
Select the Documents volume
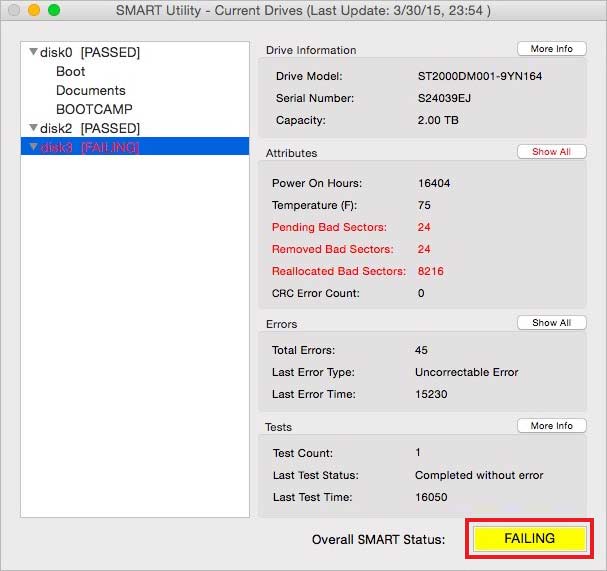[x=91, y=90]
